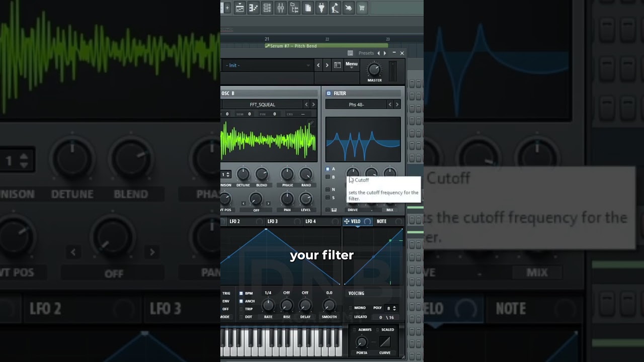Open the mixer toolbar icon

tap(281, 8)
